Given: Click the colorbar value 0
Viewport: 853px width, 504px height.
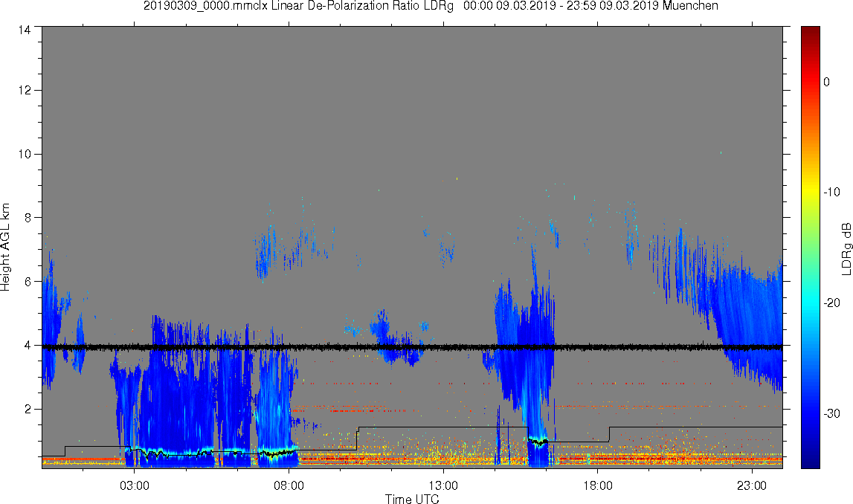Looking at the screenshot, I should tap(827, 82).
